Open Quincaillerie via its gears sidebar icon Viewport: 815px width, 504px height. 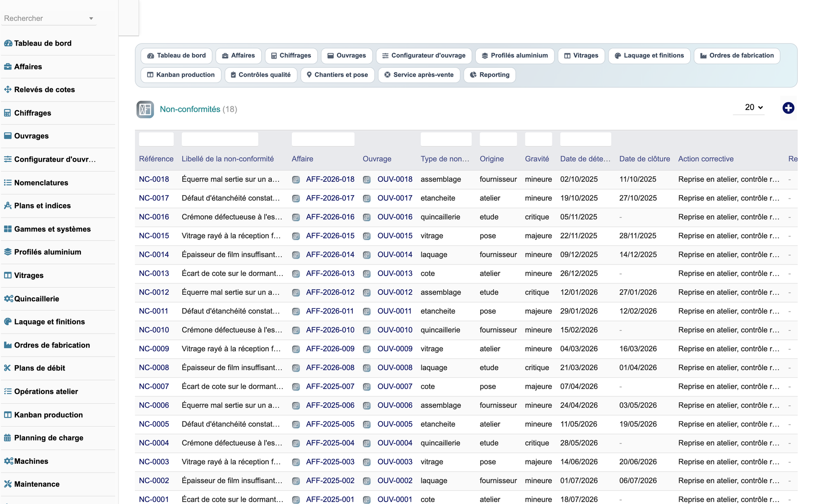coord(8,298)
